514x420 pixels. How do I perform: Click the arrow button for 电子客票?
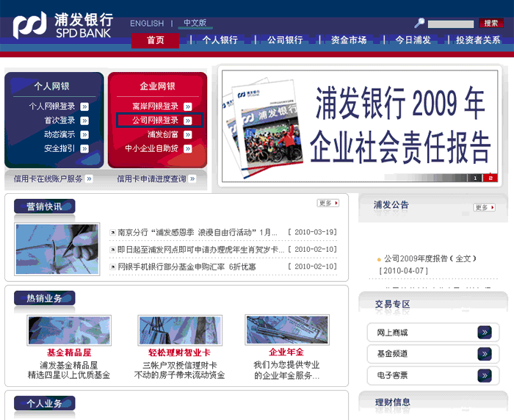(485, 376)
